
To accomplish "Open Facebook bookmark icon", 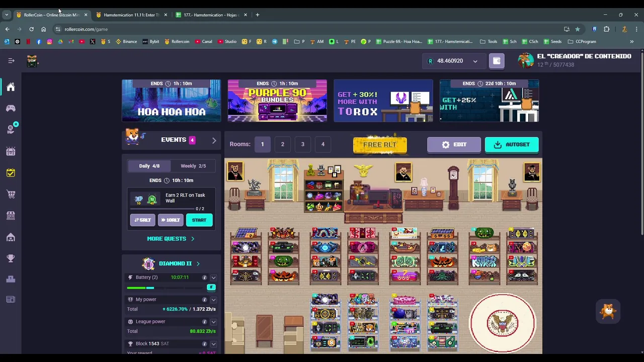I will point(39,42).
